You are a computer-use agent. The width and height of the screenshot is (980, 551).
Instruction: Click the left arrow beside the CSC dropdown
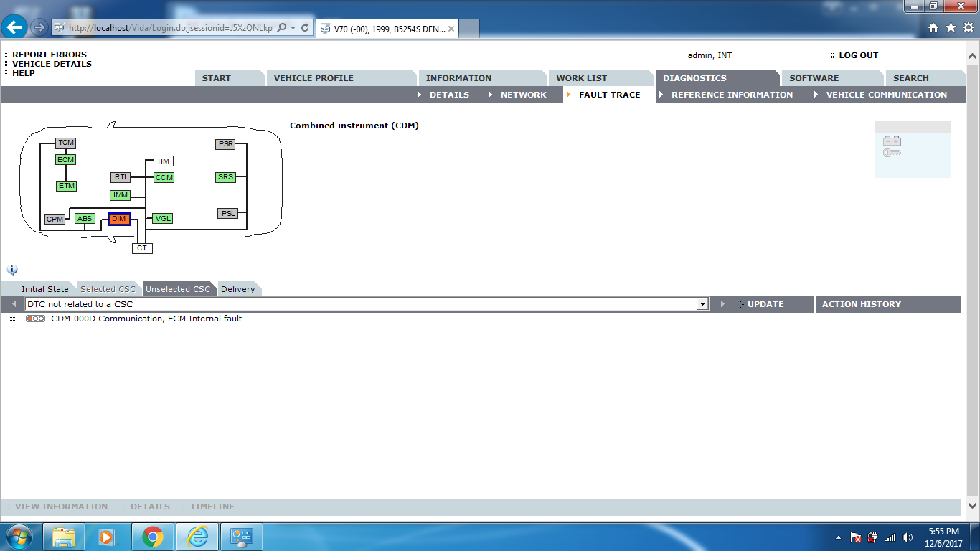click(x=14, y=304)
